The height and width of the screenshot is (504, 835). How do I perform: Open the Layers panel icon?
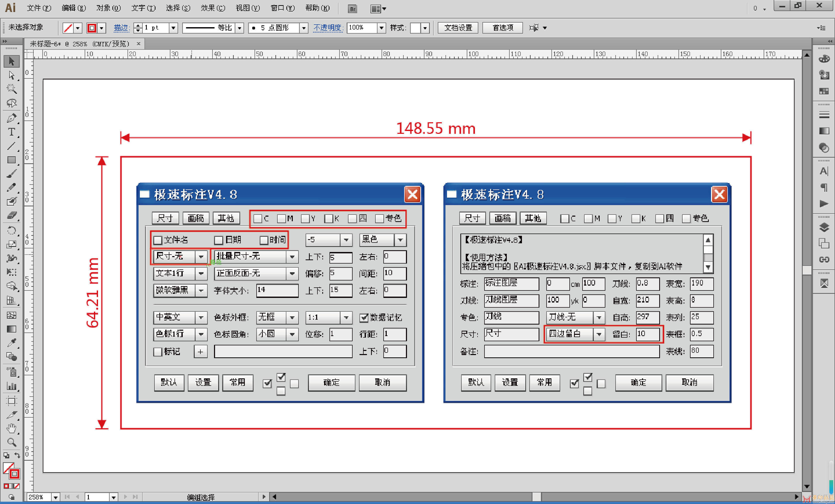point(824,227)
